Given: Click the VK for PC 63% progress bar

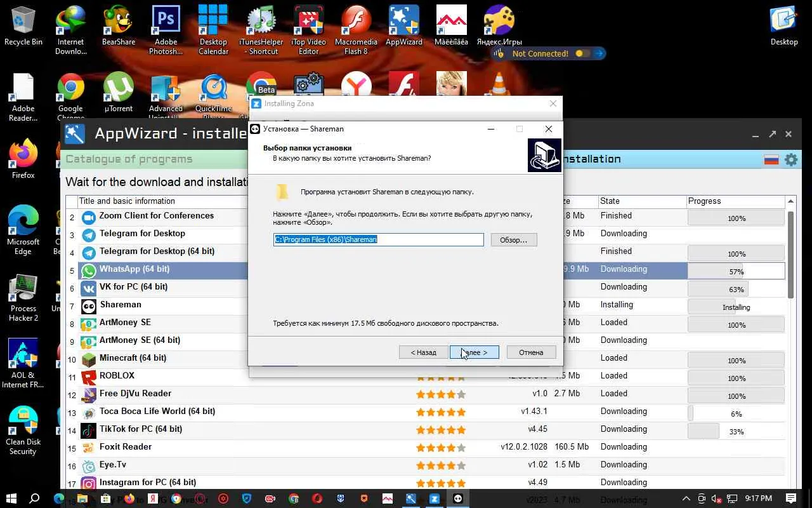Looking at the screenshot, I should pyautogui.click(x=736, y=289).
